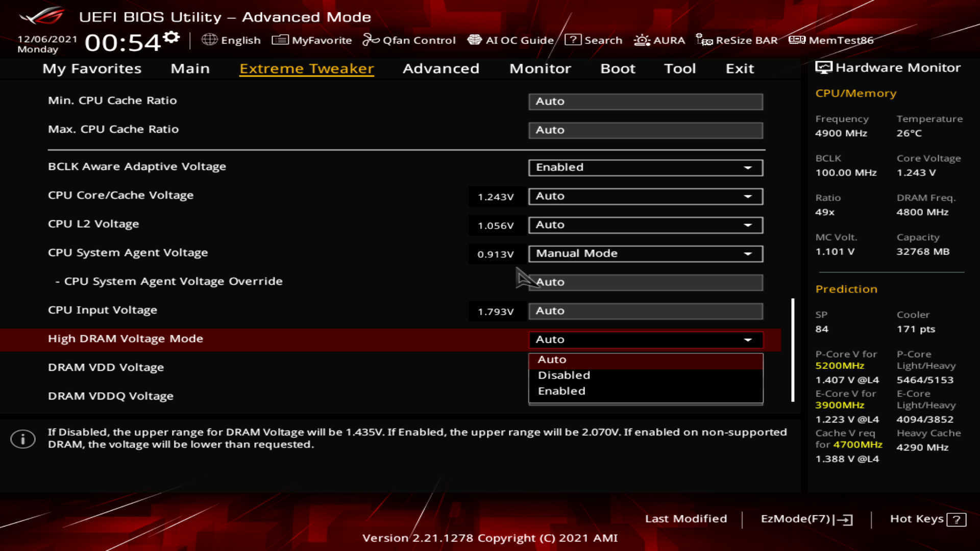Open MyFavorite list icon
This screenshot has width=980, height=551.
click(280, 40)
